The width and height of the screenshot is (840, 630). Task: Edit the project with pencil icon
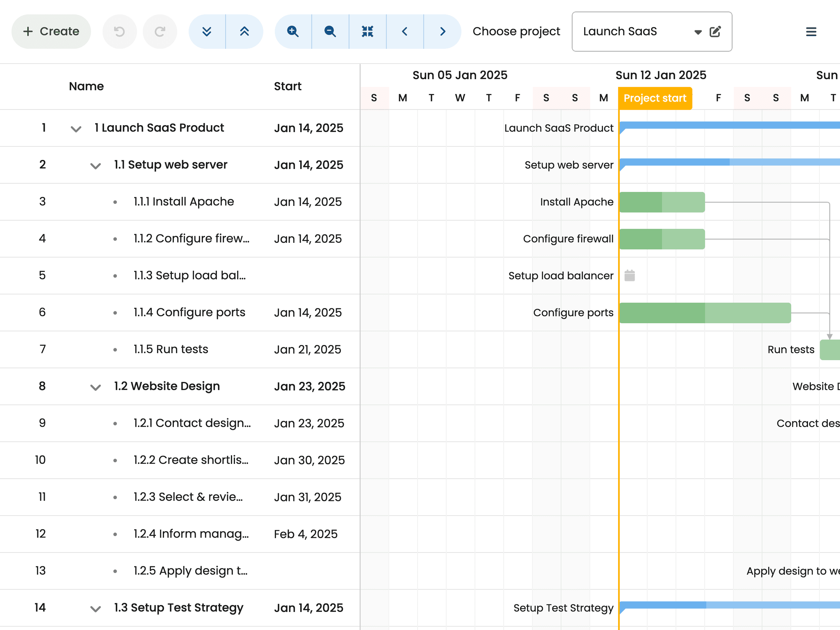tap(715, 32)
